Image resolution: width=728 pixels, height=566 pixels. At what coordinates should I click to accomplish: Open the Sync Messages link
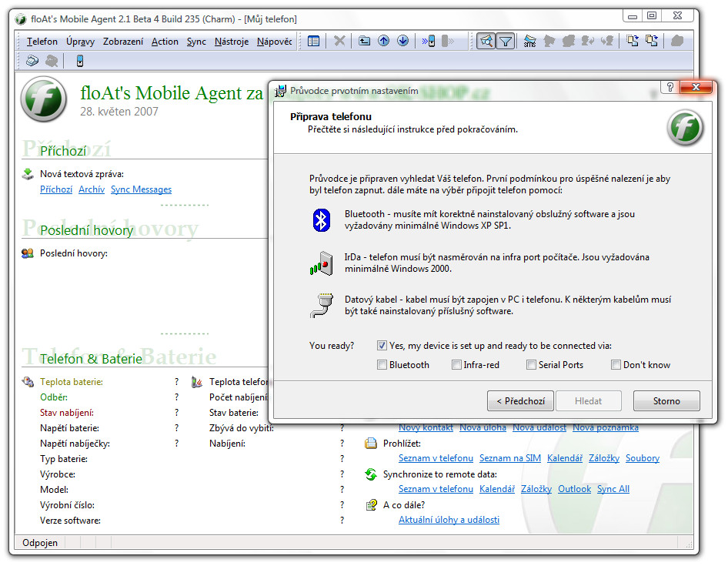tap(141, 189)
